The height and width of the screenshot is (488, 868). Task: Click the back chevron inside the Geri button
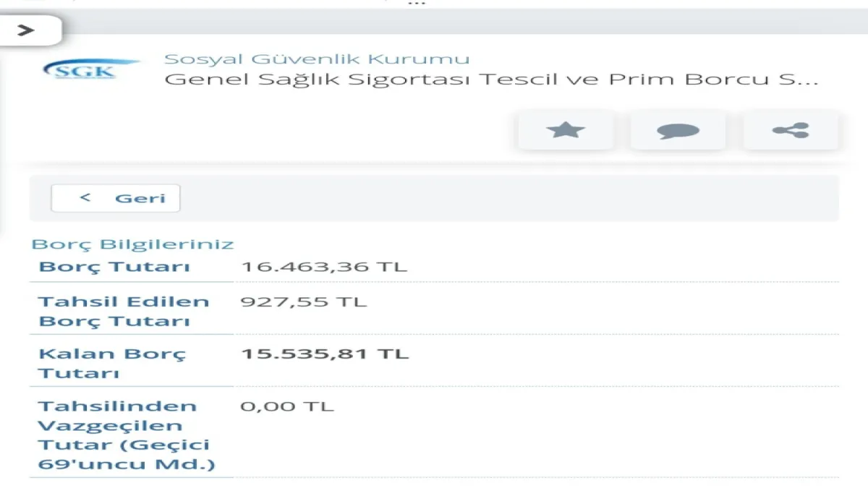[85, 197]
